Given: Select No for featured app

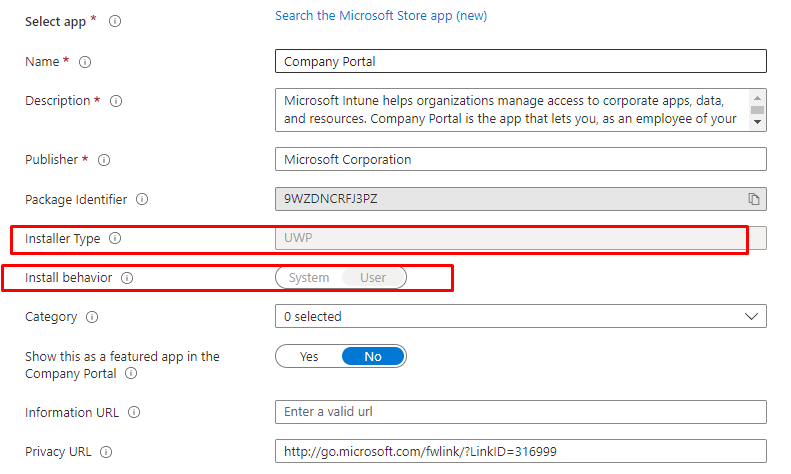Looking at the screenshot, I should point(373,357).
